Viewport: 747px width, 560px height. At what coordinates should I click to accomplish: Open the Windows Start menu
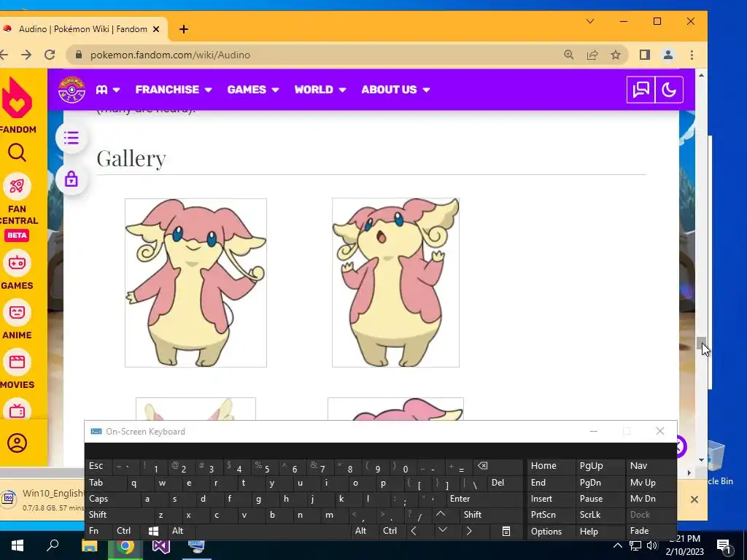(x=18, y=545)
